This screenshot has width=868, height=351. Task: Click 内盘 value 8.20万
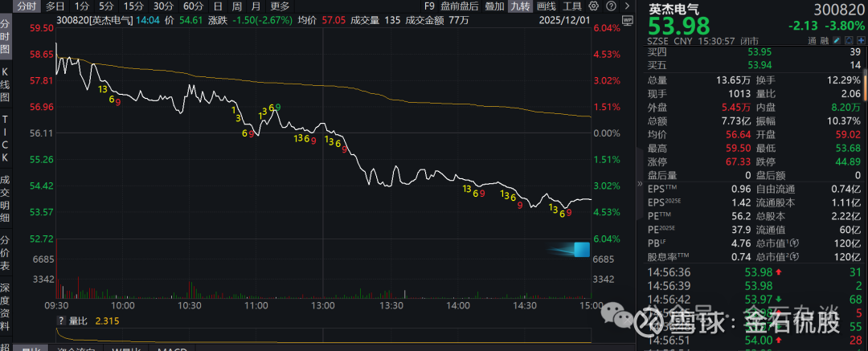[848, 108]
